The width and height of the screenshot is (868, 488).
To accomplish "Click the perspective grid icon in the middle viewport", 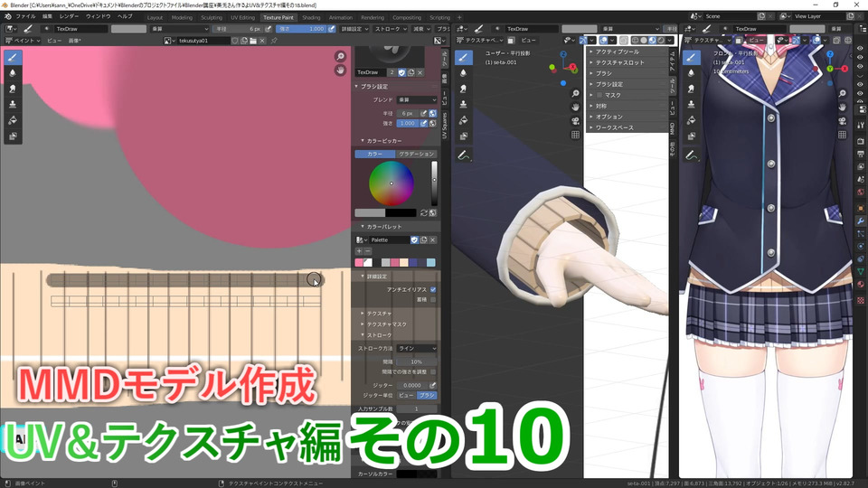I will 575,135.
